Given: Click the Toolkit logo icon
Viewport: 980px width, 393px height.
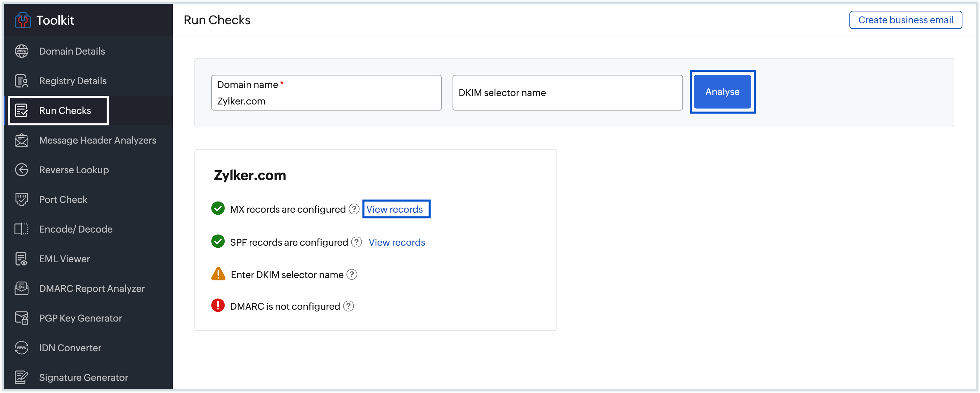Looking at the screenshot, I should pos(23,20).
